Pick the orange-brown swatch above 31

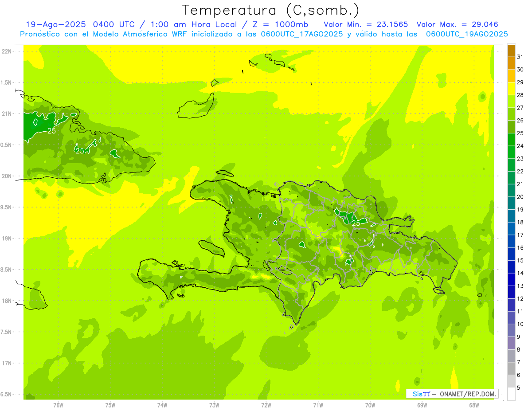coord(511,51)
